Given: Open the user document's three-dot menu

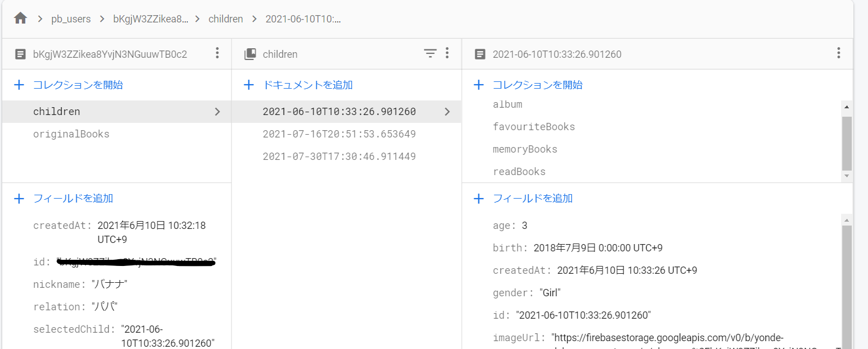Looking at the screenshot, I should 217,53.
